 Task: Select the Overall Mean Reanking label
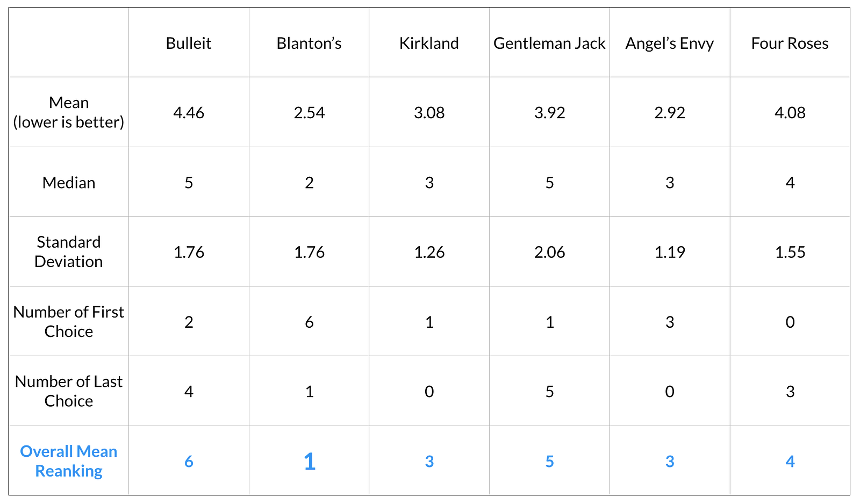pos(69,460)
